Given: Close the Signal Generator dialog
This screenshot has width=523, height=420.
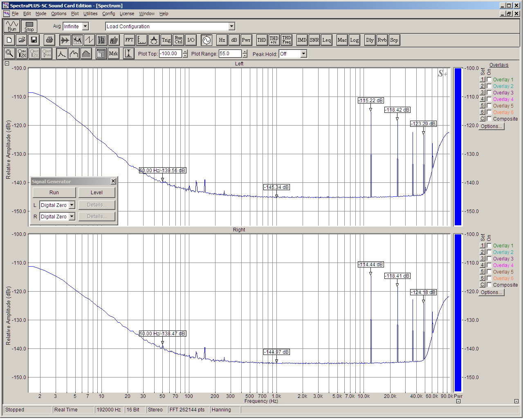Looking at the screenshot, I should click(113, 181).
